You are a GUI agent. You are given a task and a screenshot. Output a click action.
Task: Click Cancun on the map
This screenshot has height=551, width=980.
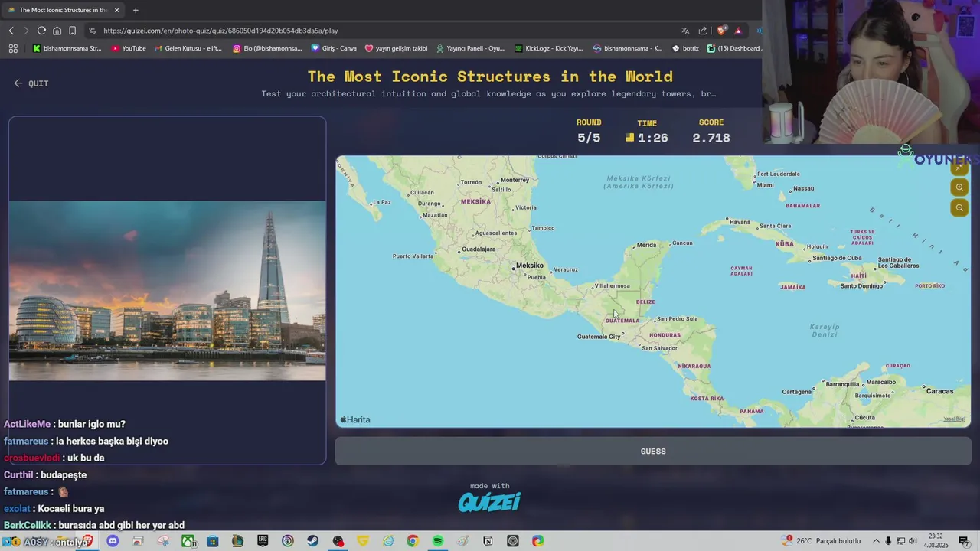pyautogui.click(x=681, y=243)
